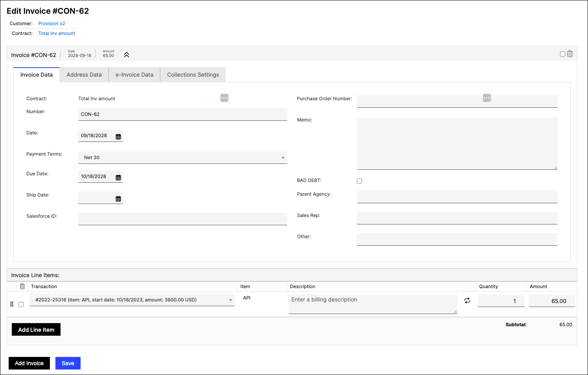This screenshot has height=375, width=588.
Task: Focus the Salesforce ID field
Action: coord(183,219)
